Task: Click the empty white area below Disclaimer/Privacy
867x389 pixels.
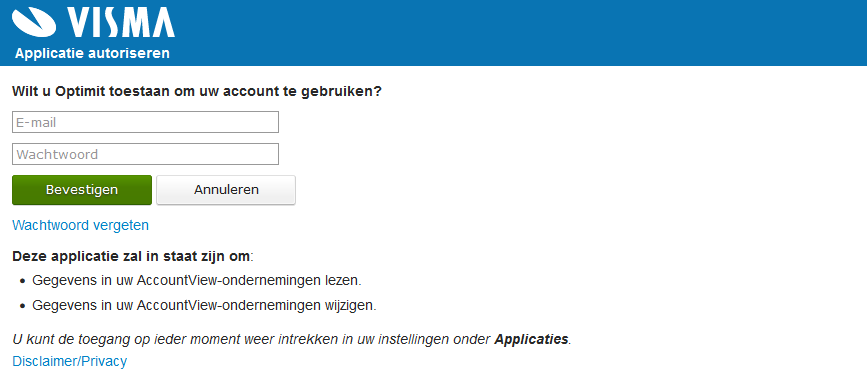Action: (x=434, y=380)
